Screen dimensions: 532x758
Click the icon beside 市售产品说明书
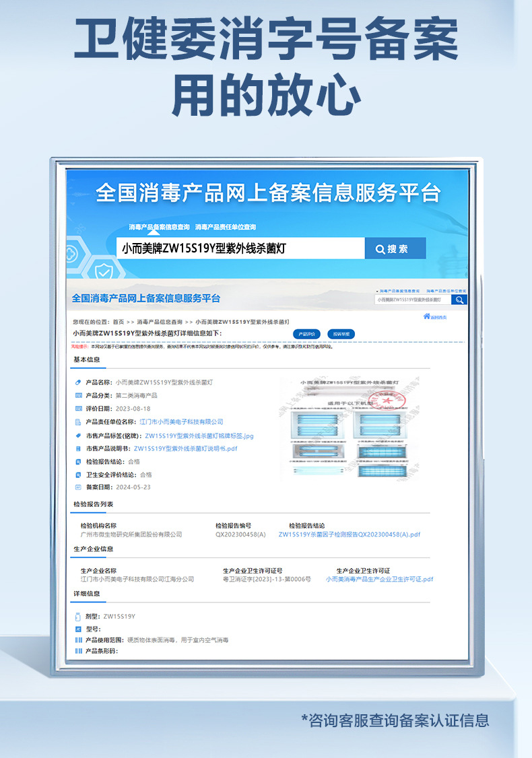click(78, 448)
